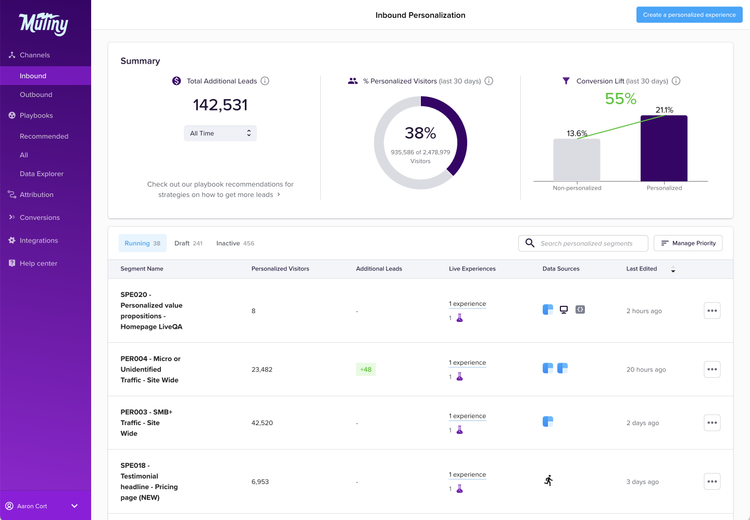This screenshot has height=520, width=750.
Task: Click the 23,482 visitors value
Action: [x=262, y=369]
